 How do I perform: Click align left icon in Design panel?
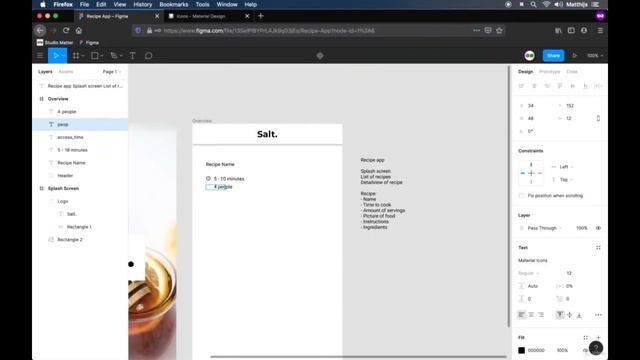pos(521,86)
